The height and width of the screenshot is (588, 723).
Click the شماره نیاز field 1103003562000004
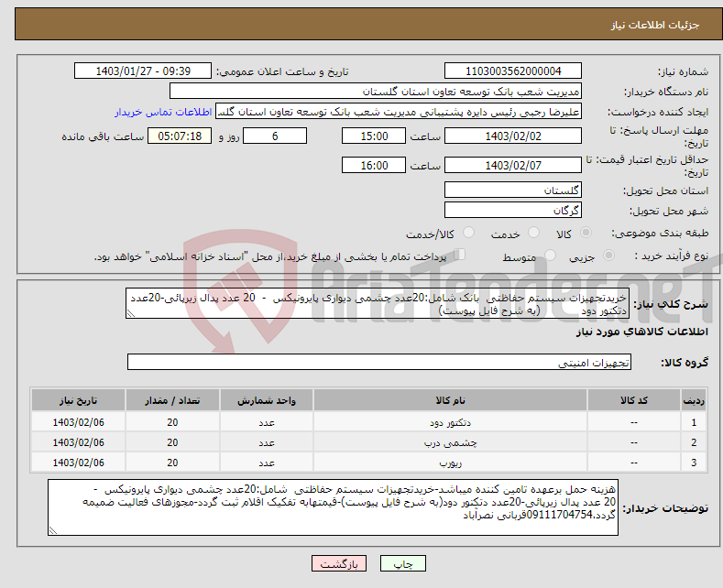tap(513, 71)
